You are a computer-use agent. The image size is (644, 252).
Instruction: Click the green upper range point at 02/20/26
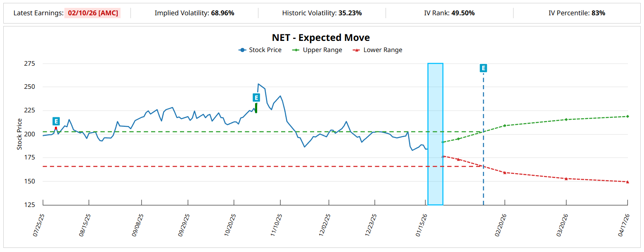[504, 126]
